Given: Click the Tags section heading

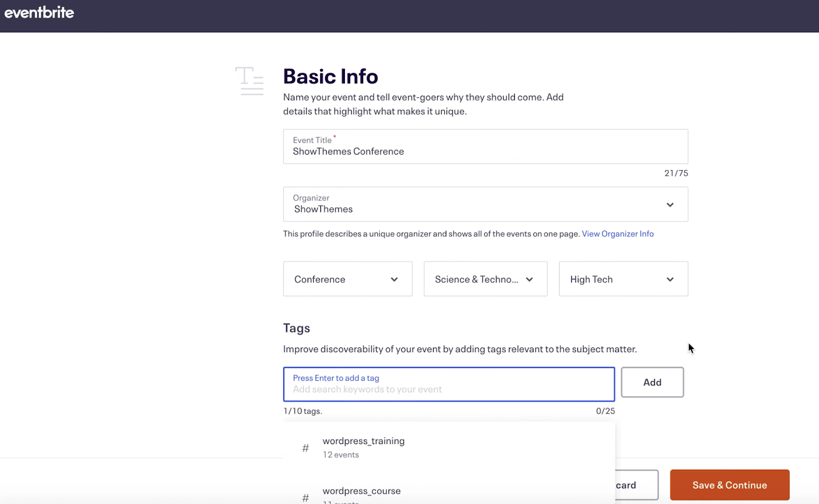Looking at the screenshot, I should [x=296, y=328].
